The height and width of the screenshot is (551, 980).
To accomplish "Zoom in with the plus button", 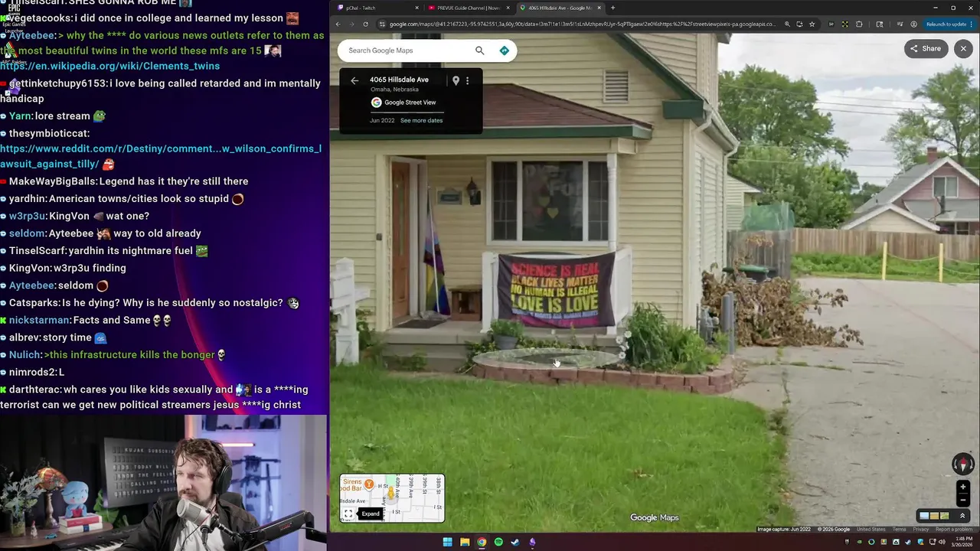I will [963, 487].
